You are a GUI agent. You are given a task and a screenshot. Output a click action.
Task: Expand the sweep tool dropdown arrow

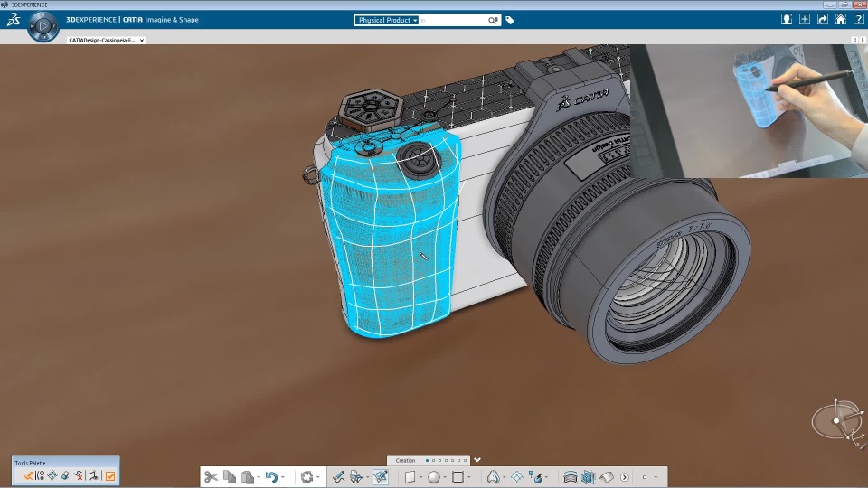pos(546,477)
